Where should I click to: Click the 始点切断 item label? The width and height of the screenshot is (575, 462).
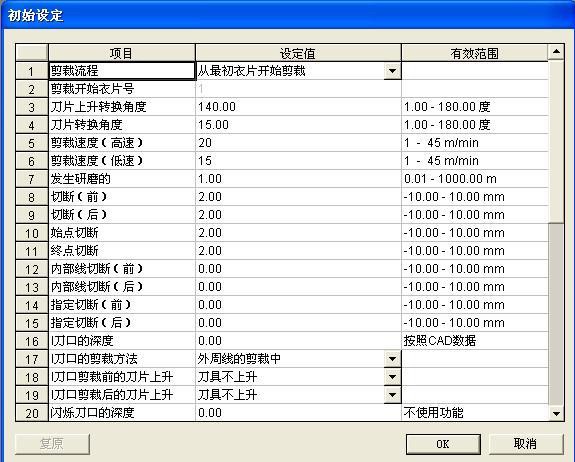click(x=74, y=232)
